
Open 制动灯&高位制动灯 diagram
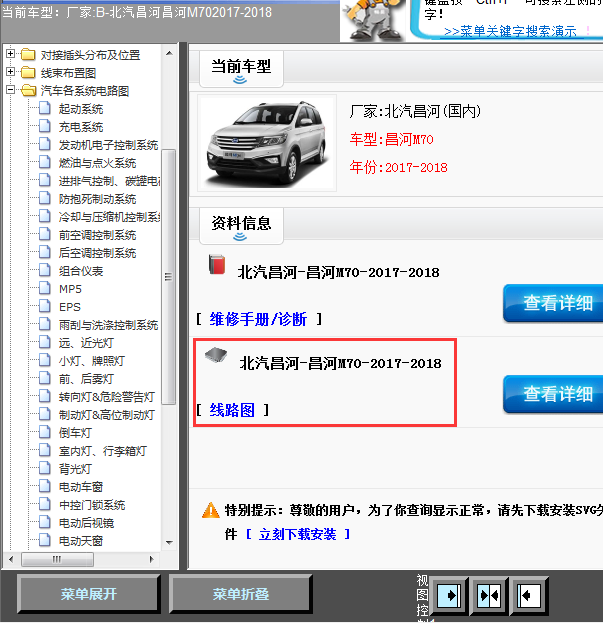(x=106, y=415)
